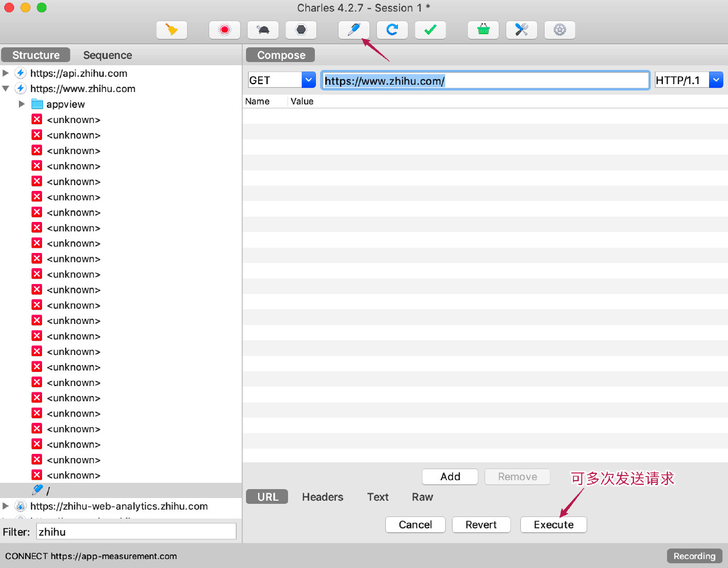Select https://zhihu-web-analytics.zhihu.com tree entry
The height and width of the screenshot is (568, 728).
pos(119,506)
